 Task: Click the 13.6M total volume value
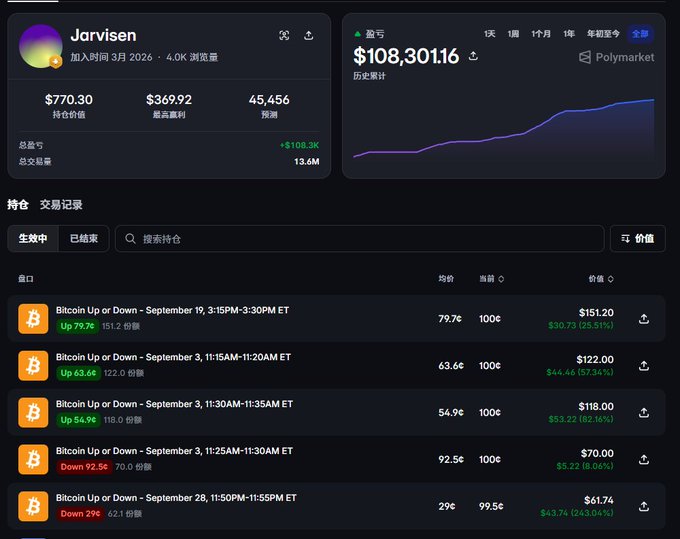[x=307, y=161]
